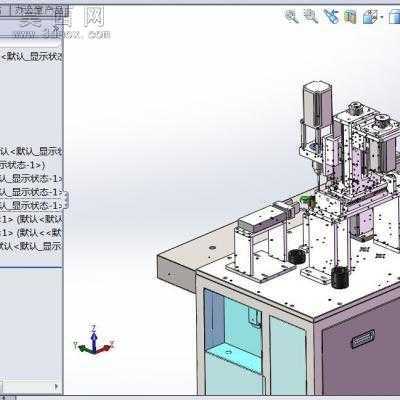Expand the View Orientation dropdown arrow
Viewport: 400px width, 400px height.
click(x=381, y=16)
